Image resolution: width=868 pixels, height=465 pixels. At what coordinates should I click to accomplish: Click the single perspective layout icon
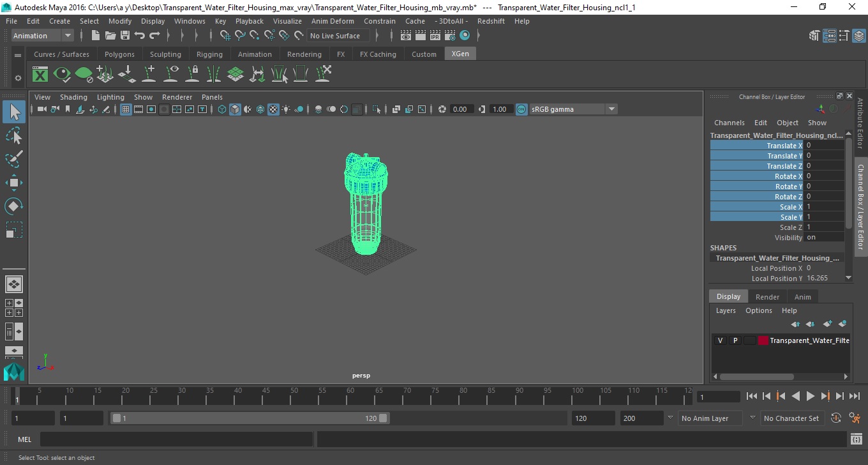pos(14,284)
